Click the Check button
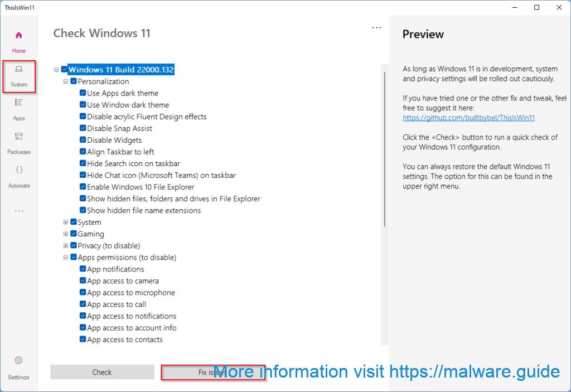 pos(102,371)
